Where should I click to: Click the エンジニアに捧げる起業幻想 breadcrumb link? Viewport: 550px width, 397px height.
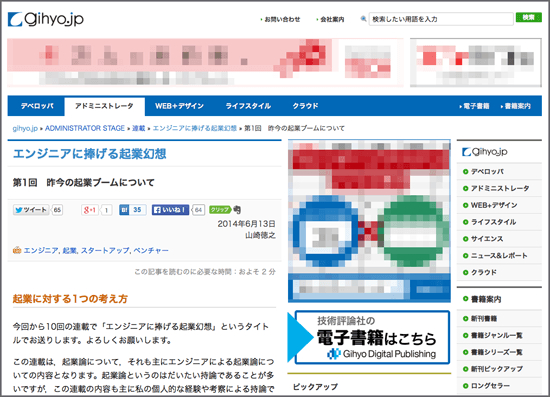click(195, 128)
